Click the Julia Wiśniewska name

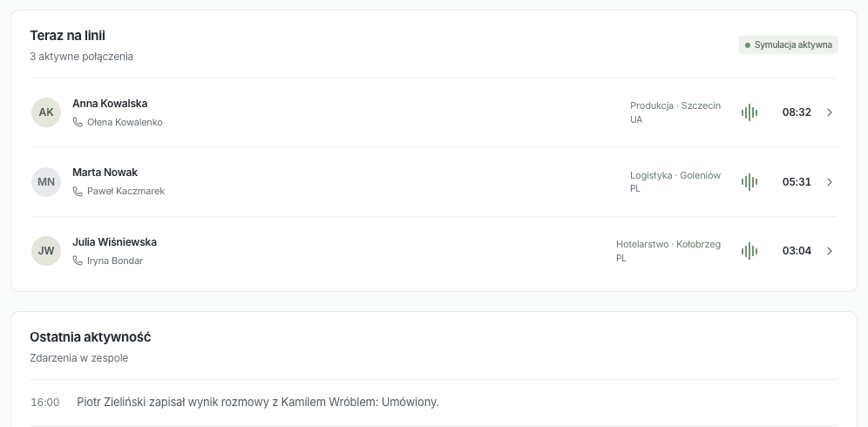114,242
